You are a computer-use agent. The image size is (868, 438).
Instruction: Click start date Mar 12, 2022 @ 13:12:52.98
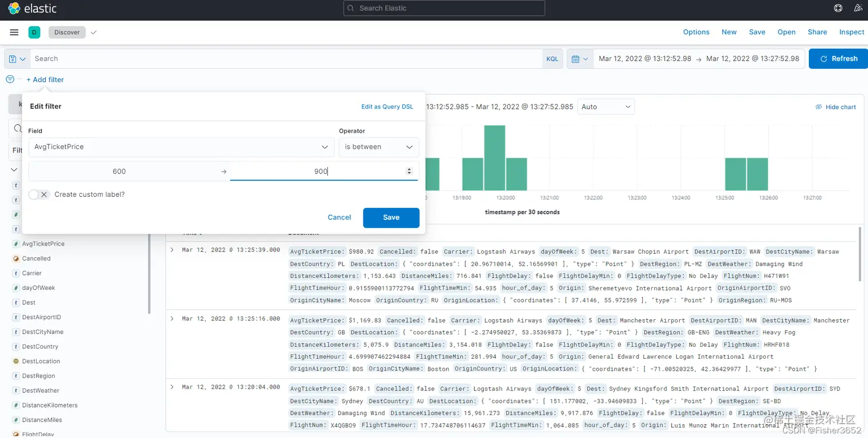pos(645,59)
